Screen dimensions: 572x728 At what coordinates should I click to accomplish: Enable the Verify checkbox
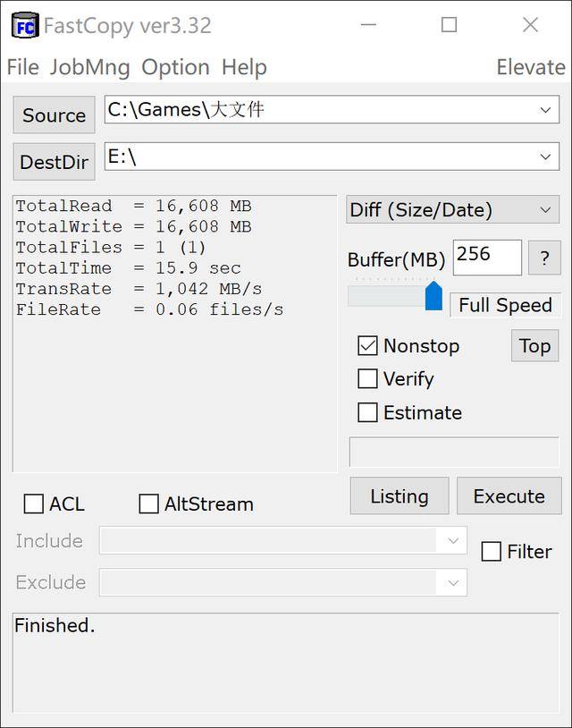[x=367, y=379]
